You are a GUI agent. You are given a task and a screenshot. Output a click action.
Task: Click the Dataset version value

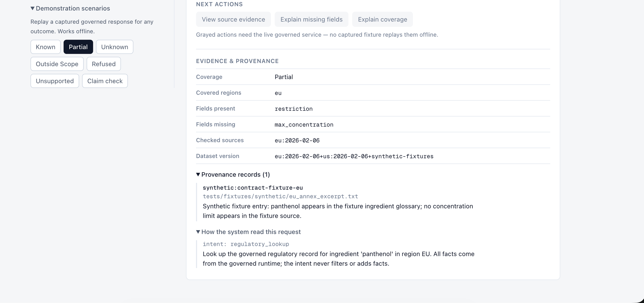point(354,156)
